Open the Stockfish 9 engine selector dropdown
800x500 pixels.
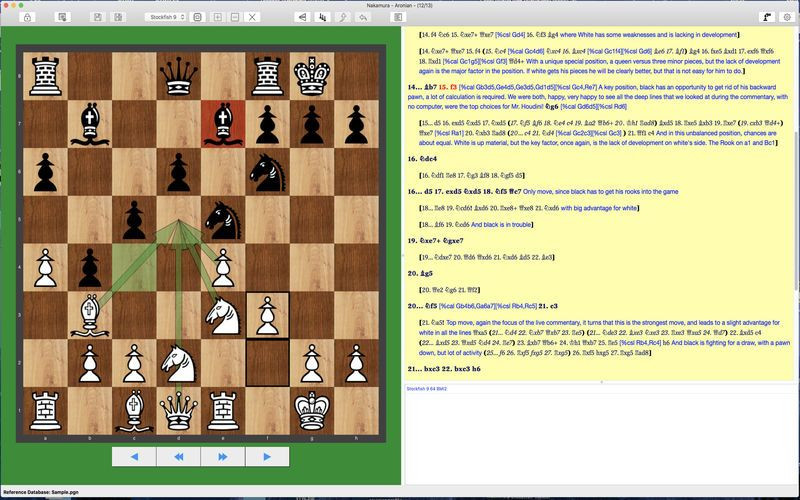166,17
